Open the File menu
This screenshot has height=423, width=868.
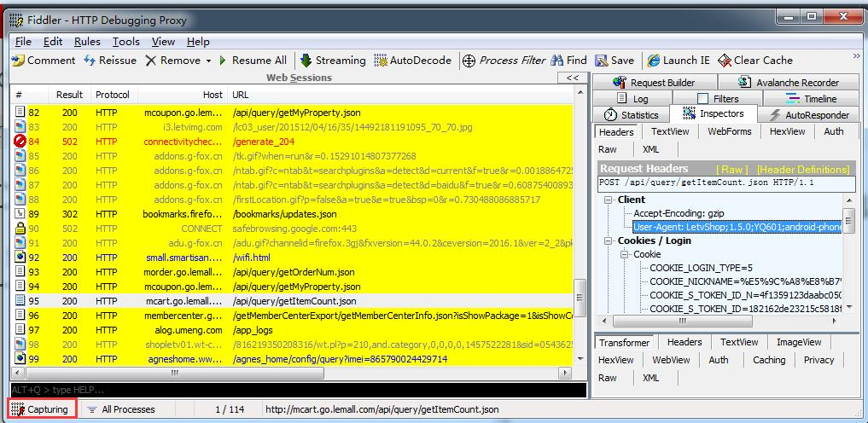pyautogui.click(x=23, y=42)
